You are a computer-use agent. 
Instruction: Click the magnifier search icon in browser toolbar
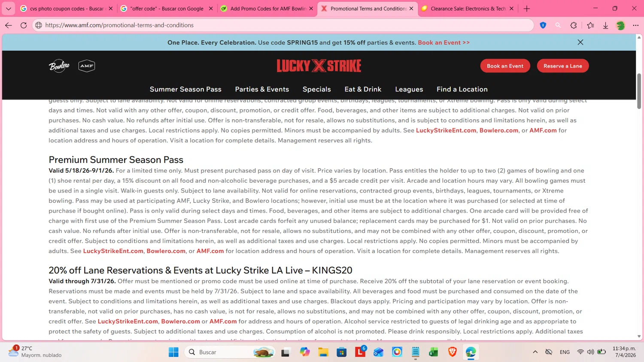(558, 25)
